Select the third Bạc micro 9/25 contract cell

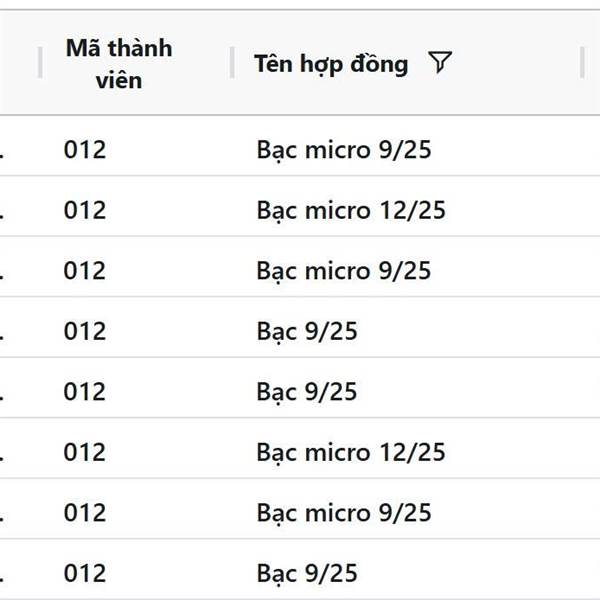[344, 512]
